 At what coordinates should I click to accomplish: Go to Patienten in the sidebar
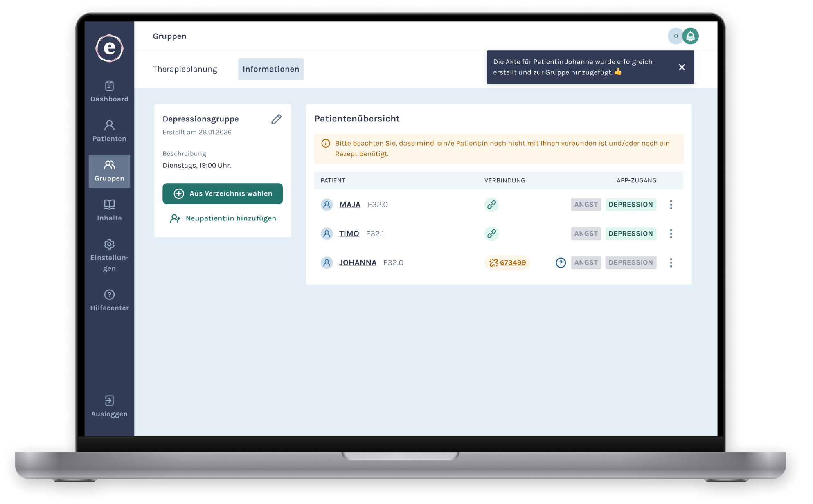[x=109, y=131]
